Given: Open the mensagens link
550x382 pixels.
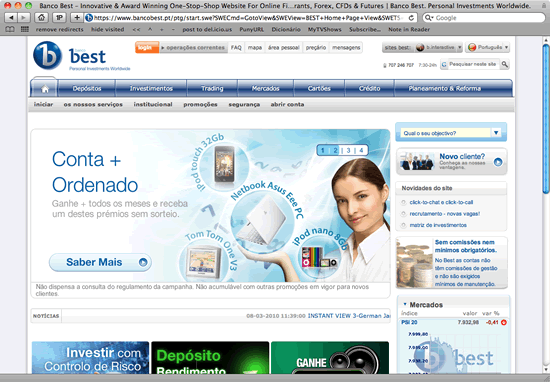Looking at the screenshot, I should click(x=346, y=48).
